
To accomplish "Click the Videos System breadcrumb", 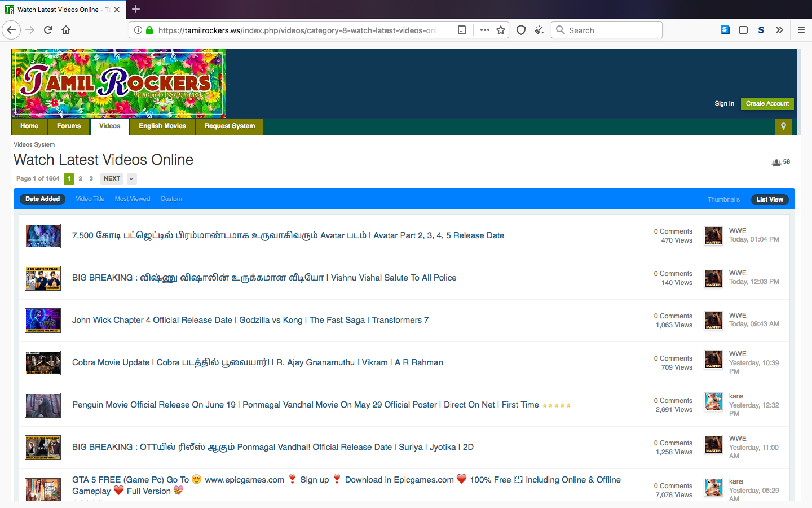I will [x=34, y=144].
